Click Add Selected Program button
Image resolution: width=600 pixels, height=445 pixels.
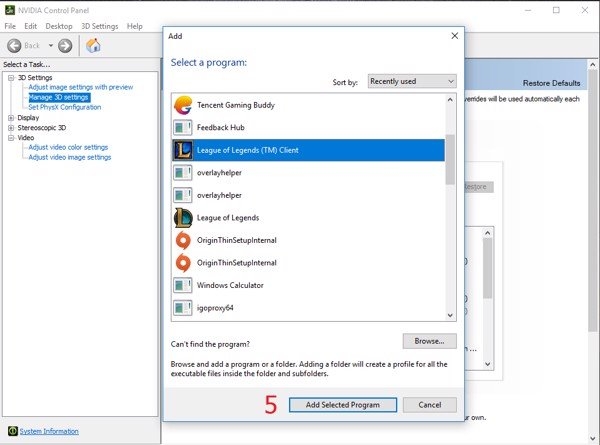(343, 405)
